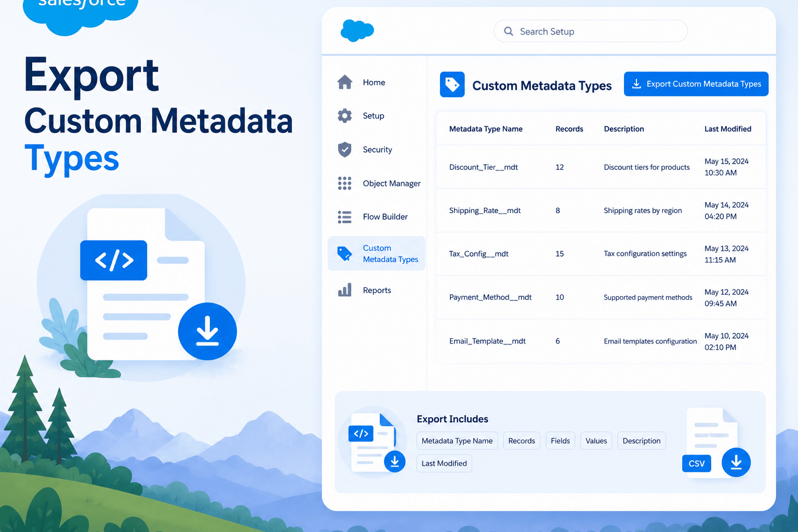Click record count 10 for Payment_Method__mdt
Image resolution: width=798 pixels, height=532 pixels.
[x=560, y=297]
